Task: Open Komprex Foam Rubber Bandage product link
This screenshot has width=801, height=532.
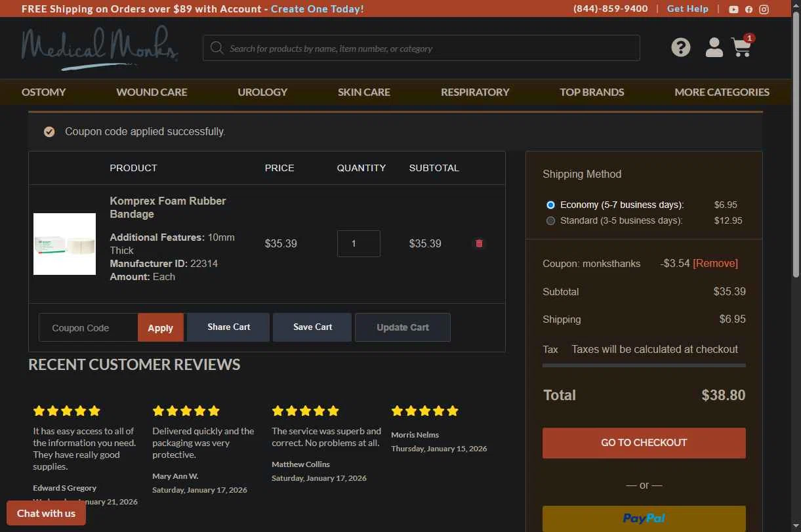Action: tap(168, 207)
